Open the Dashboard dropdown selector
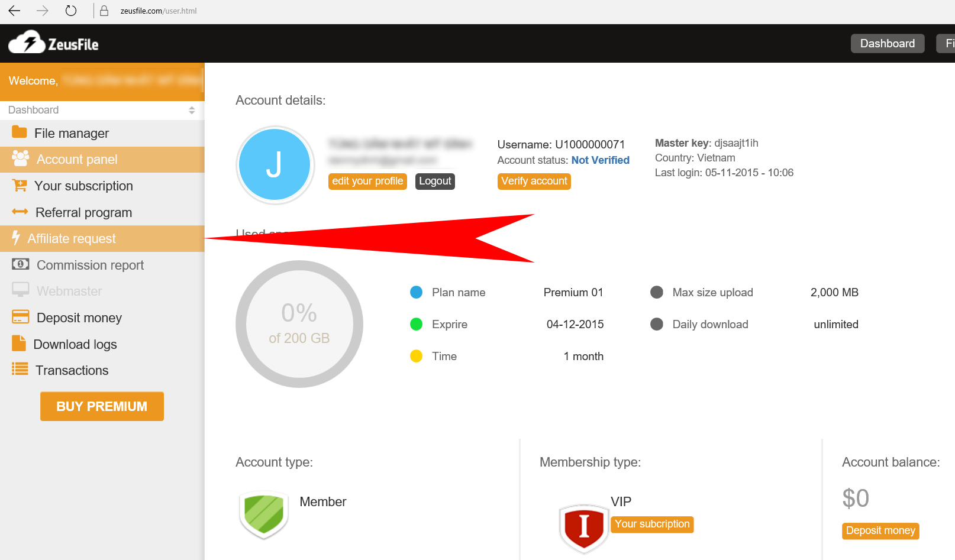Viewport: 955px width, 560px height. tap(102, 110)
